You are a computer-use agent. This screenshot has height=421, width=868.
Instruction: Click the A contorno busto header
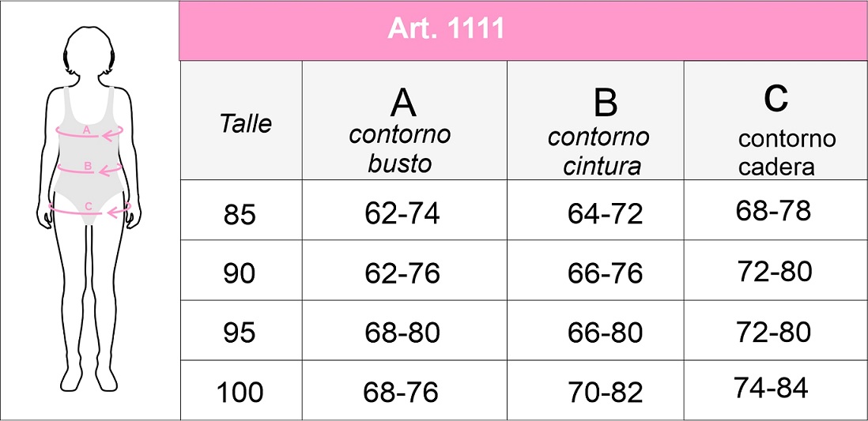point(404,120)
